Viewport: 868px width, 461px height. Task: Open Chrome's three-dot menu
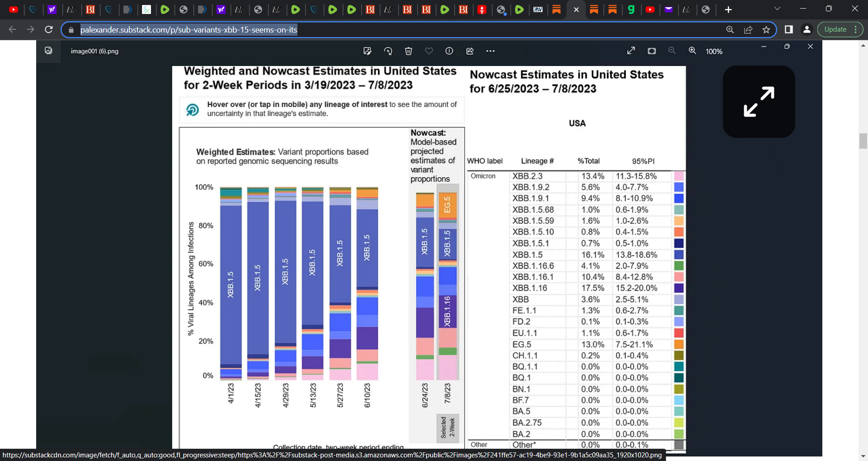tap(858, 29)
